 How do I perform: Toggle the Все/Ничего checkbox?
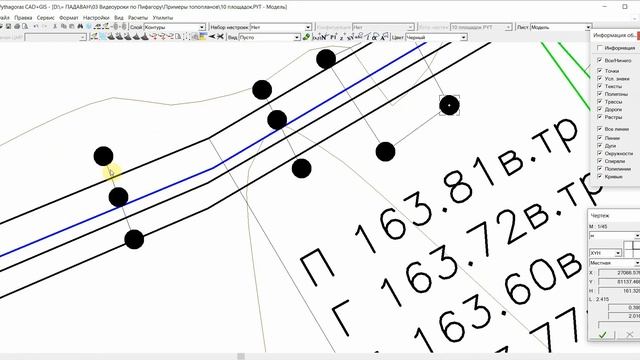[600, 60]
